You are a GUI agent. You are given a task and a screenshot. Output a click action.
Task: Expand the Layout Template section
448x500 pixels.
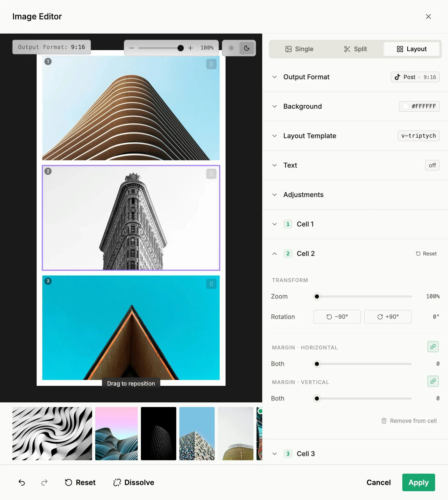(275, 136)
